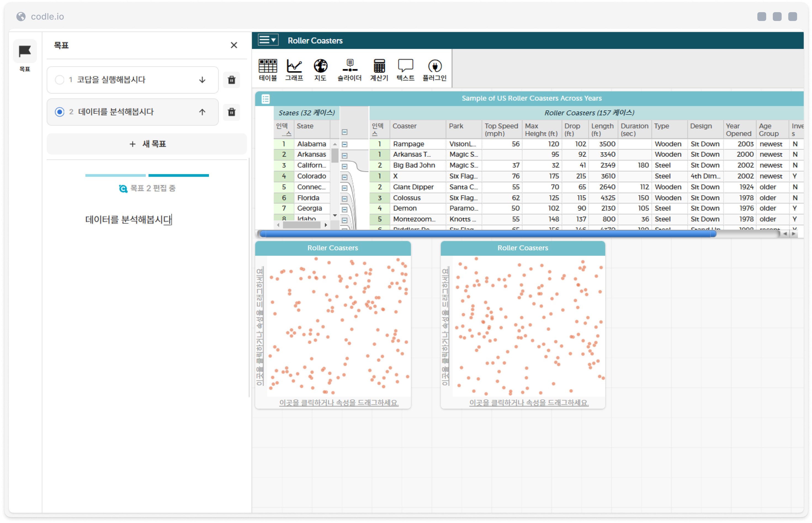Click the 새 목표 add goal button
Image resolution: width=812 pixels, height=523 pixels.
point(147,144)
